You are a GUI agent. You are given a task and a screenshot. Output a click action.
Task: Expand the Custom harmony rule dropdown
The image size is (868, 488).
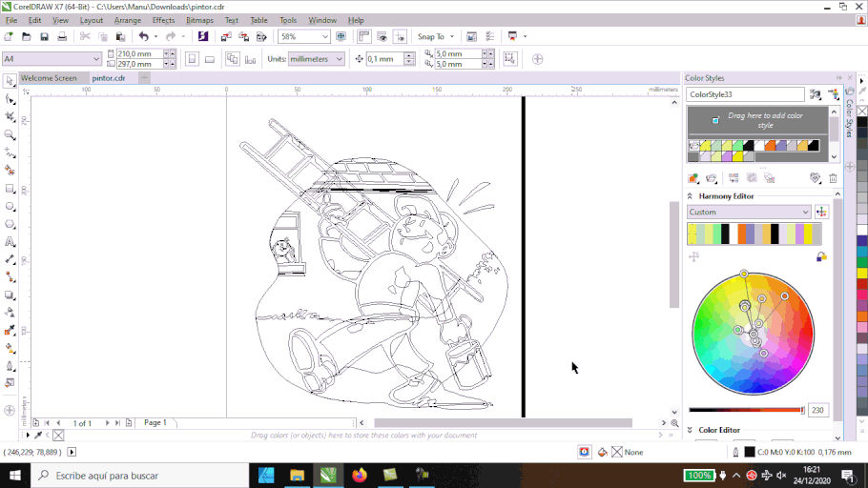(805, 212)
